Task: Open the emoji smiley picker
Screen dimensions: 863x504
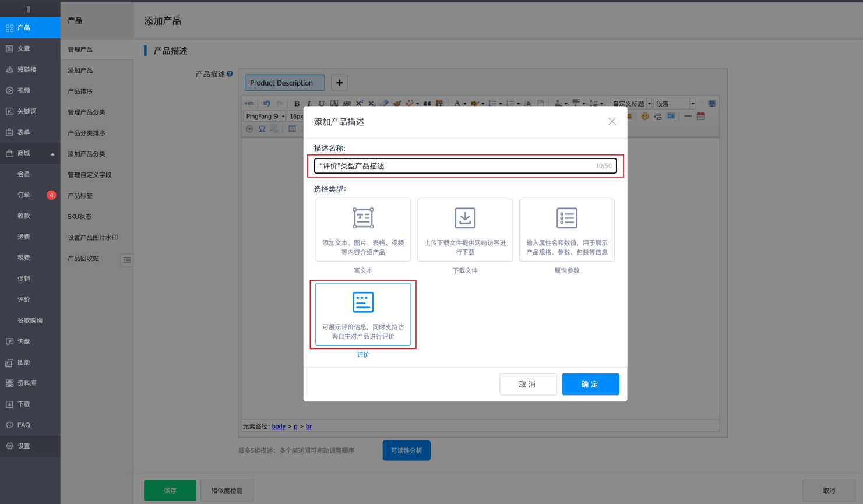Action: [645, 117]
